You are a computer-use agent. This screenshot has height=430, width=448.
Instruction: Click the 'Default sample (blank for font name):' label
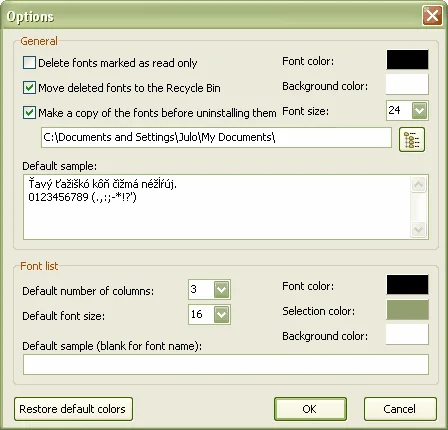coord(112,346)
